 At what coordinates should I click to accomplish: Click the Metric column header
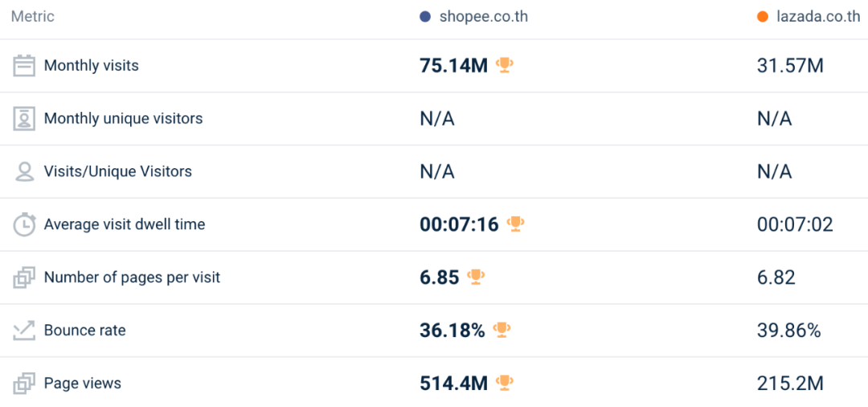click(x=33, y=17)
